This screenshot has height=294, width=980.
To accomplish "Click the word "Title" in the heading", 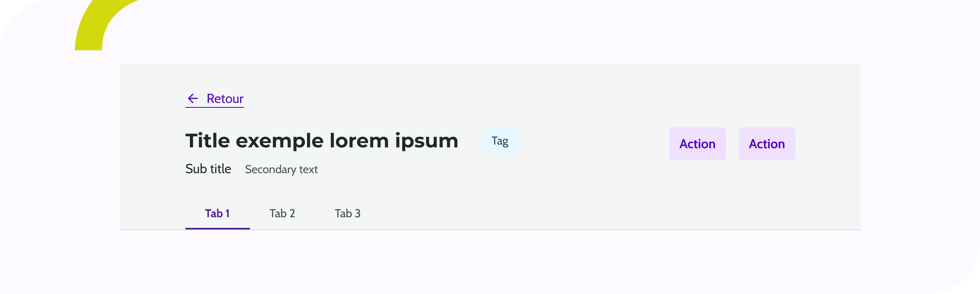I will coord(207,141).
